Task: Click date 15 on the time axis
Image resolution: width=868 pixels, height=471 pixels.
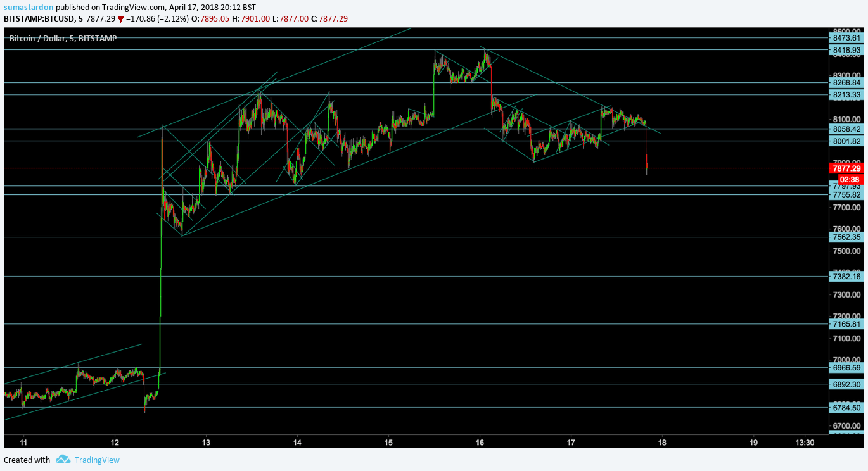Action: pos(388,442)
